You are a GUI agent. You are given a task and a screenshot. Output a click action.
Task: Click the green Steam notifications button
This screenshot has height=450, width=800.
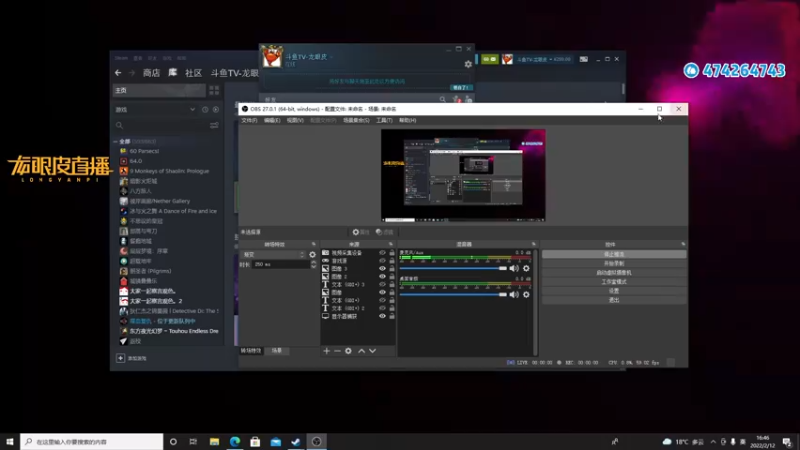pyautogui.click(x=489, y=59)
